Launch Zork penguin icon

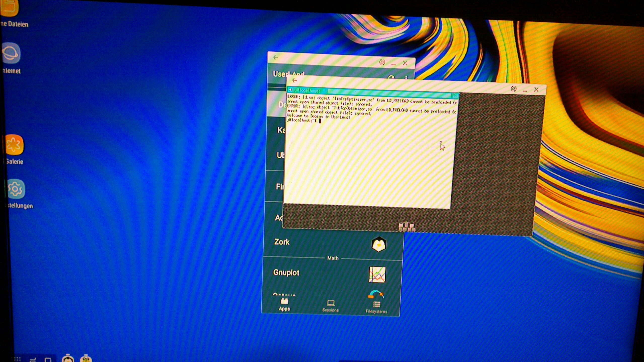click(379, 244)
